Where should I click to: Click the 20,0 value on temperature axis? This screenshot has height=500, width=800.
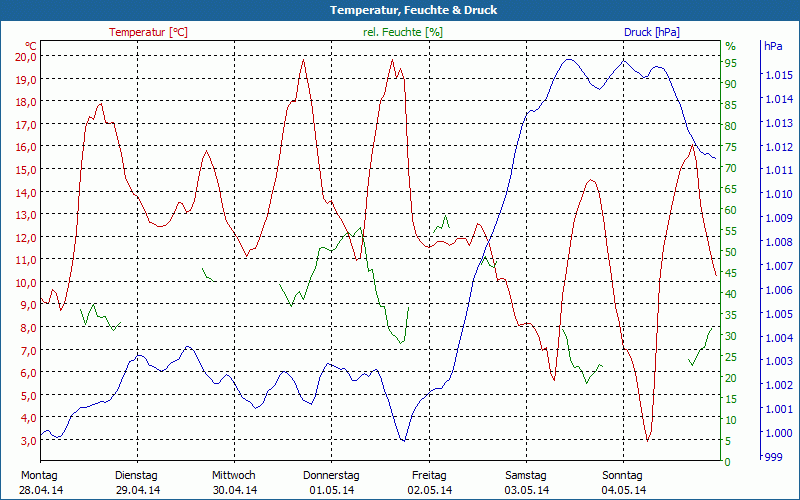pos(26,56)
